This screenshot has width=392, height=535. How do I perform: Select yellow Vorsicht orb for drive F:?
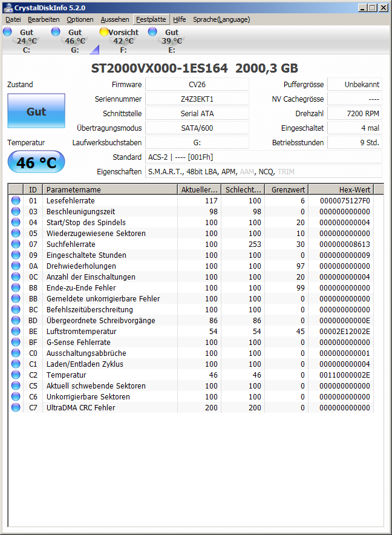(x=103, y=32)
